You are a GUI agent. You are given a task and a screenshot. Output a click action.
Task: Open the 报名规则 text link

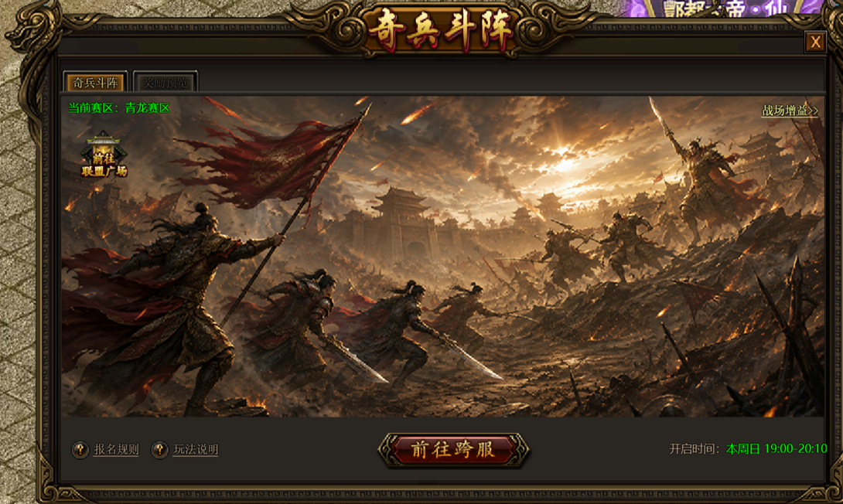116,449
